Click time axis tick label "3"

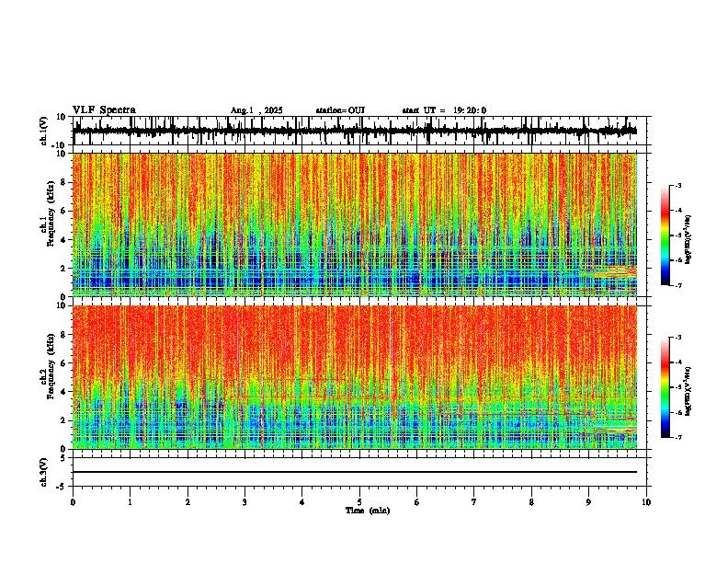point(245,502)
